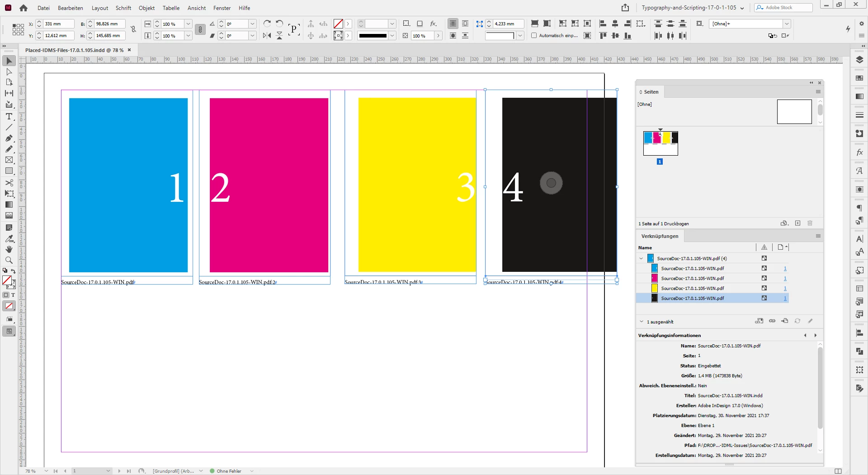The image size is (868, 475).
Task: Toggle formatting affects text
Action: click(13, 295)
